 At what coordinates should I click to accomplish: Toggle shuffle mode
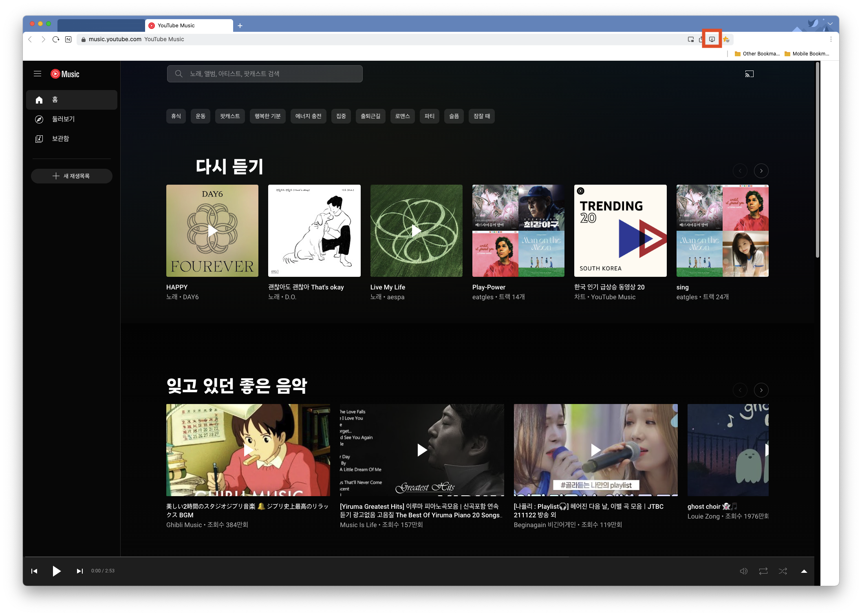pyautogui.click(x=783, y=571)
